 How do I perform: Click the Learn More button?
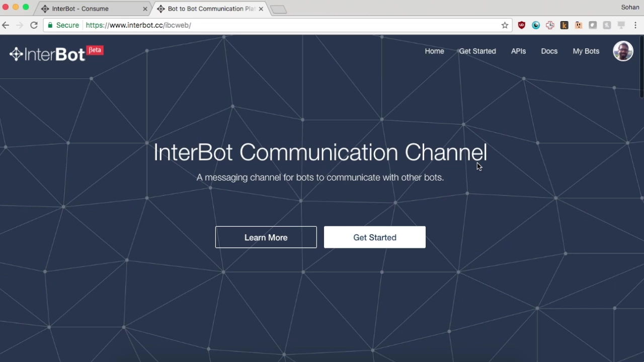click(x=266, y=237)
